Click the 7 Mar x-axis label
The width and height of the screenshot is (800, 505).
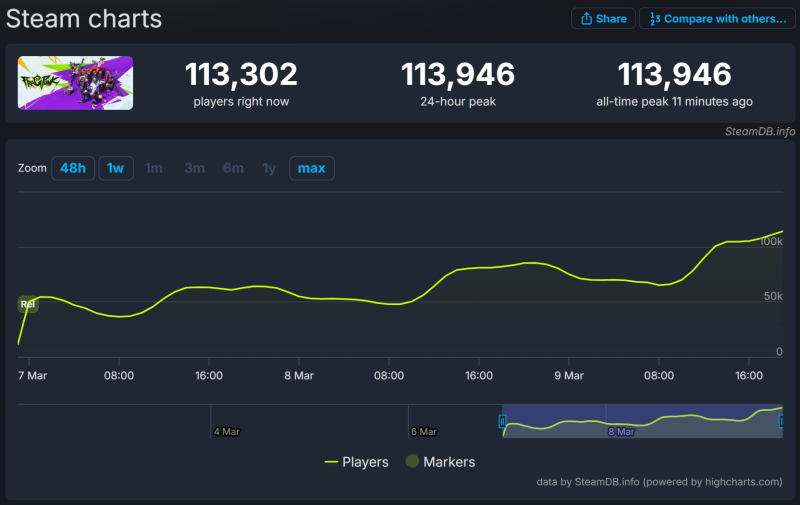[33, 376]
